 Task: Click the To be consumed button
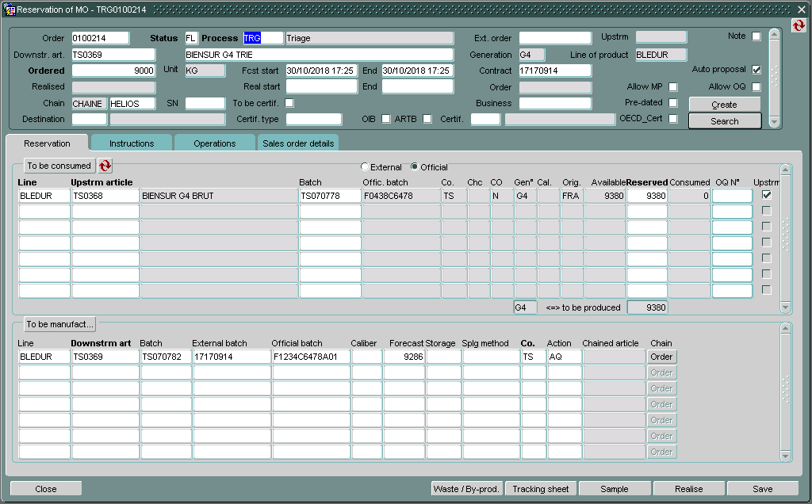(59, 166)
